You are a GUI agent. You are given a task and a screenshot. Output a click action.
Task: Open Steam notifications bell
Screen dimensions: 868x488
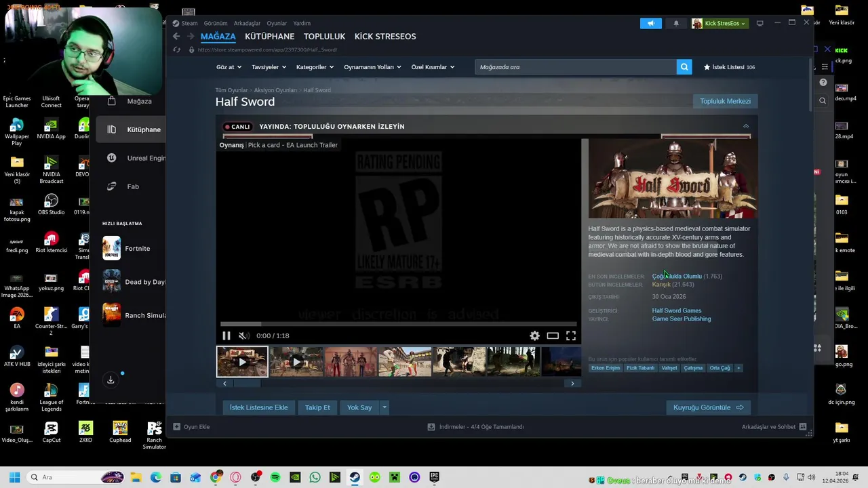[676, 23]
